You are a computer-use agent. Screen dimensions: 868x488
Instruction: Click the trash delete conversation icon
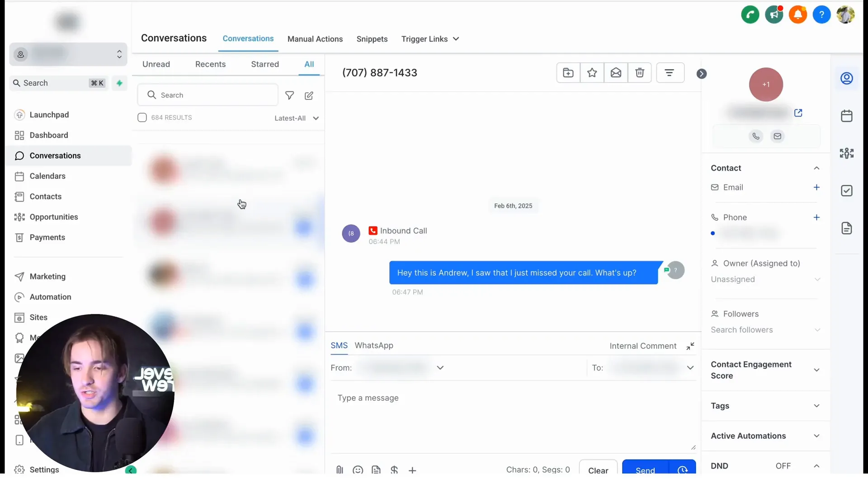640,73
